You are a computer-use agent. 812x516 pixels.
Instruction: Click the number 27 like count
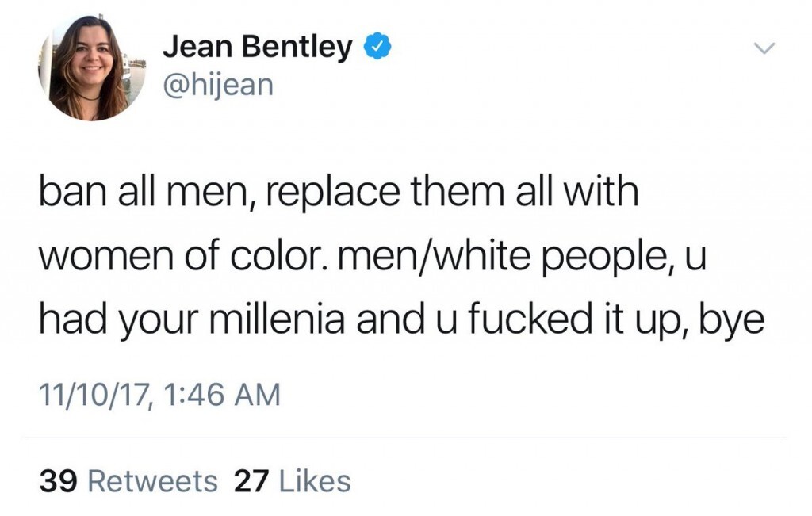(251, 480)
